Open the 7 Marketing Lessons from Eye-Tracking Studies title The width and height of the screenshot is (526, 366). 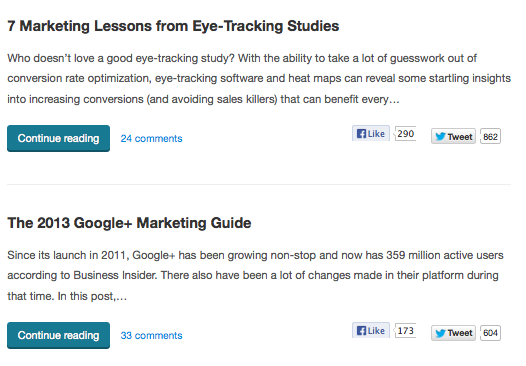point(173,26)
